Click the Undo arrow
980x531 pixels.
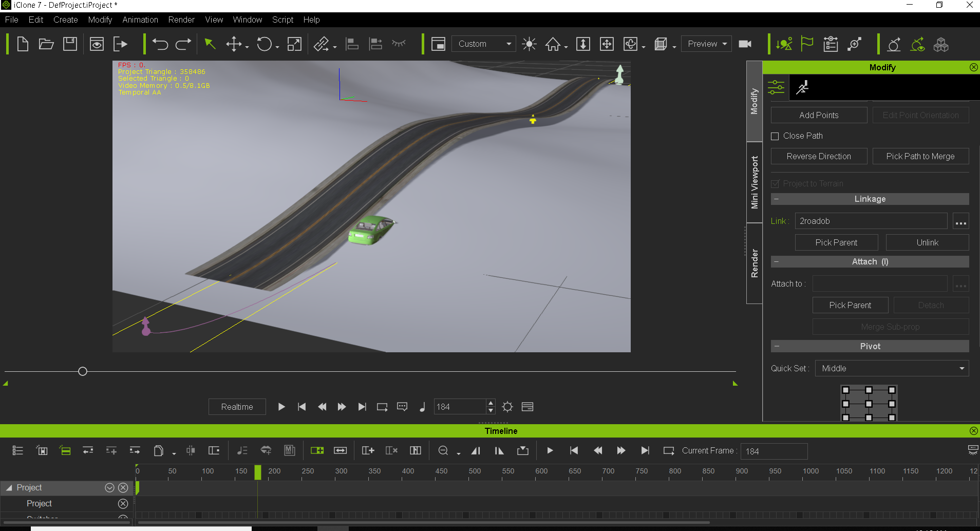click(x=160, y=44)
